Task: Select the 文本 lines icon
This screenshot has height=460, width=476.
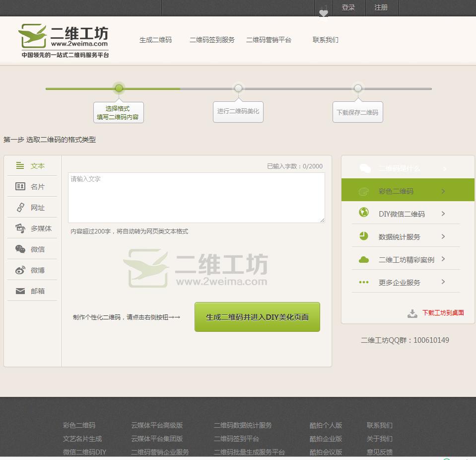Action: (20, 165)
